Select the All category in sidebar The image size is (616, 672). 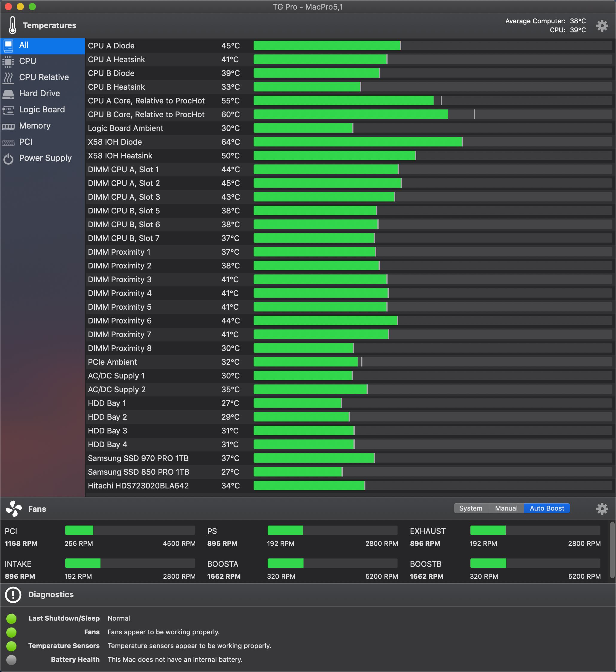pyautogui.click(x=24, y=45)
